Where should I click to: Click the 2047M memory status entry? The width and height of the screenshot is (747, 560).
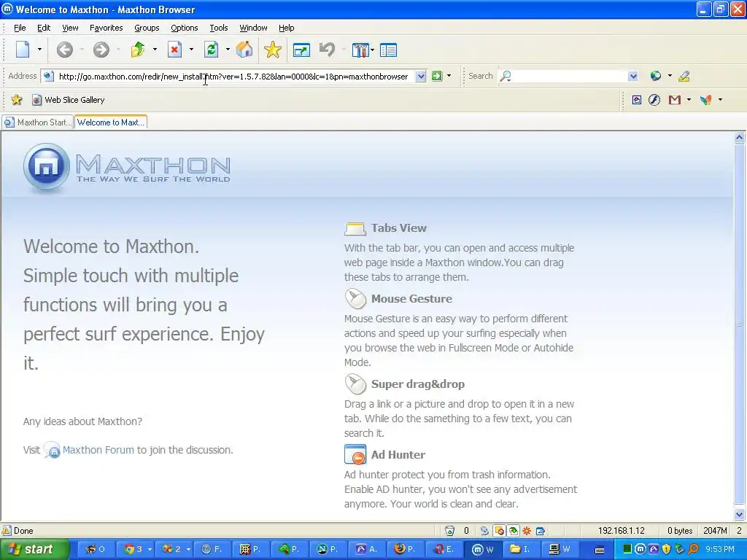point(715,531)
